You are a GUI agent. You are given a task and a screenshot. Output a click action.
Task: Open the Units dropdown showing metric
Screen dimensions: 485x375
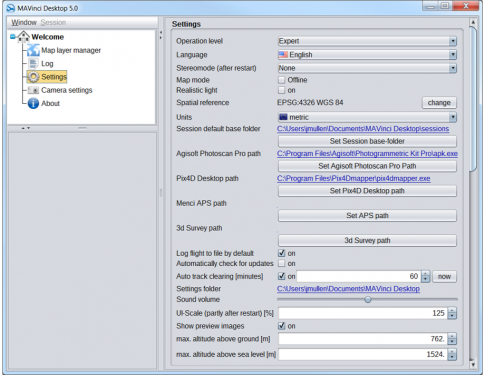(x=367, y=117)
